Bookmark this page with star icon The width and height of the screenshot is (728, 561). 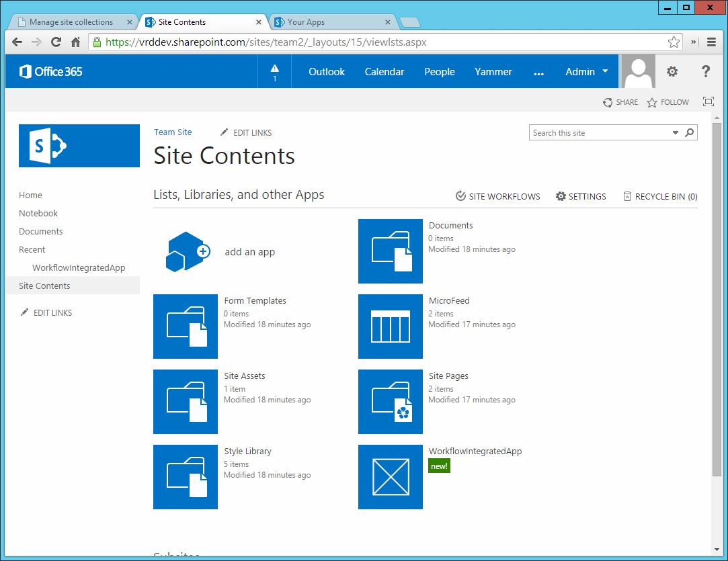click(674, 42)
